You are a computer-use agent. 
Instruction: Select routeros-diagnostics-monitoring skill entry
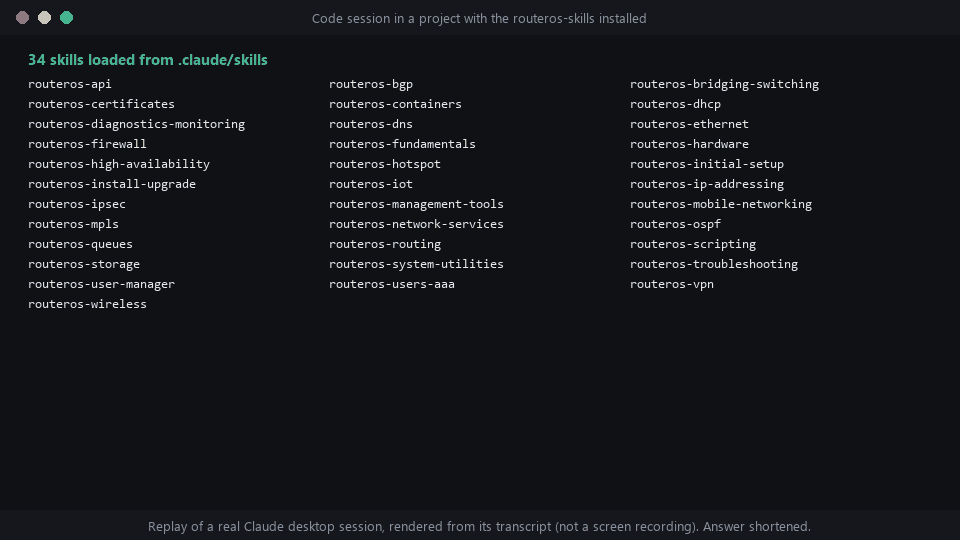tap(137, 124)
